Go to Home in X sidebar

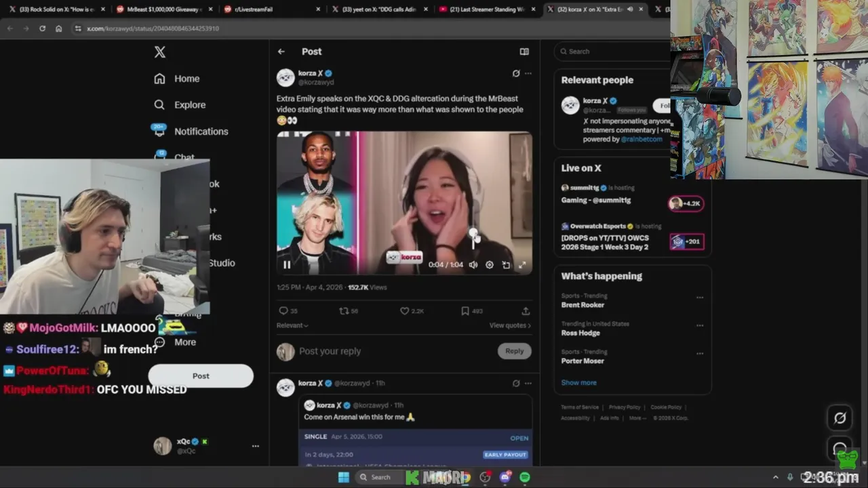(x=176, y=79)
